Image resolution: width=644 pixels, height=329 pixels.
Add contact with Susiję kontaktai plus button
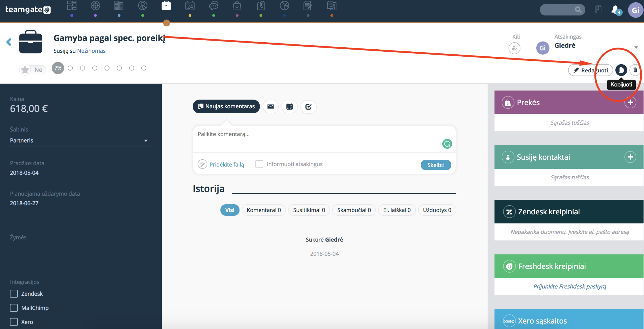(630, 157)
